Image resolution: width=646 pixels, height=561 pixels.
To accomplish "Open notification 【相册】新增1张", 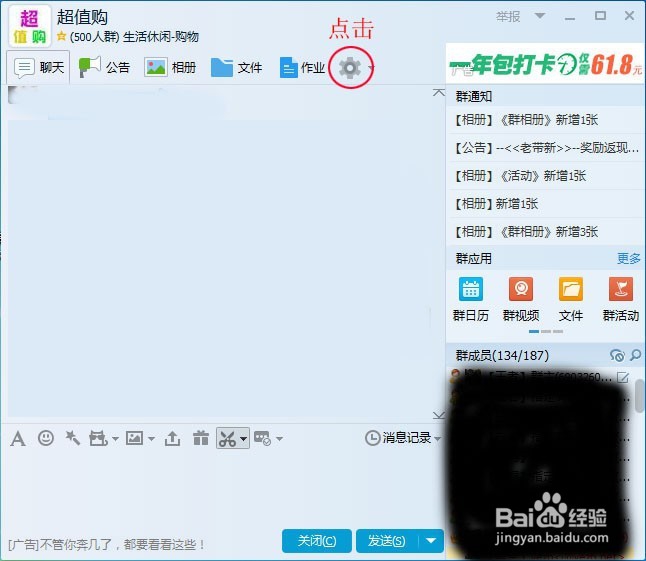I will (545, 204).
